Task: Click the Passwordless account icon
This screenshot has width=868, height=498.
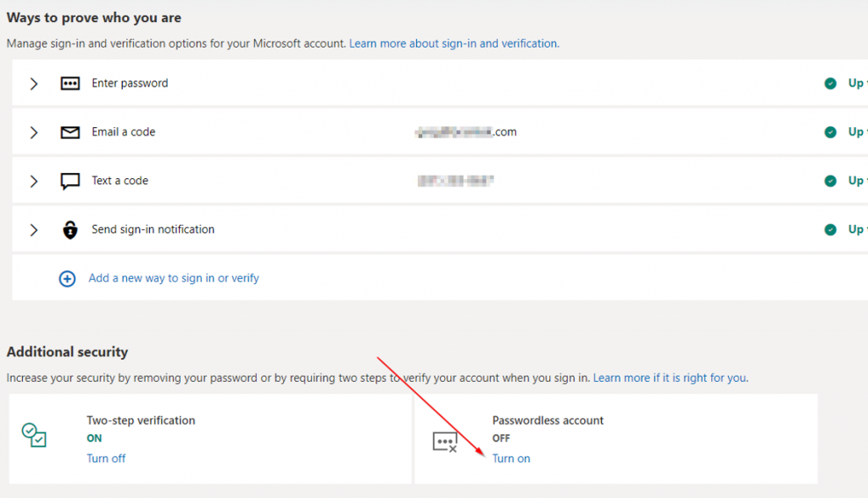Action: [x=445, y=441]
